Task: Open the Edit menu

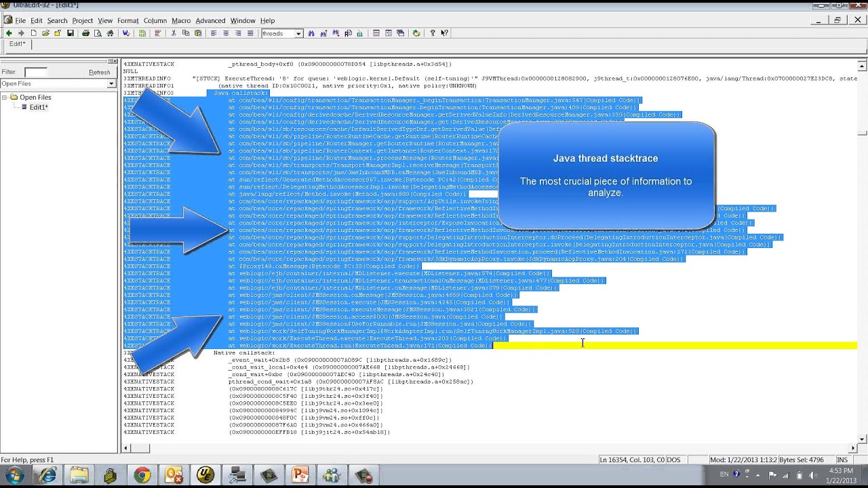Action: click(36, 20)
